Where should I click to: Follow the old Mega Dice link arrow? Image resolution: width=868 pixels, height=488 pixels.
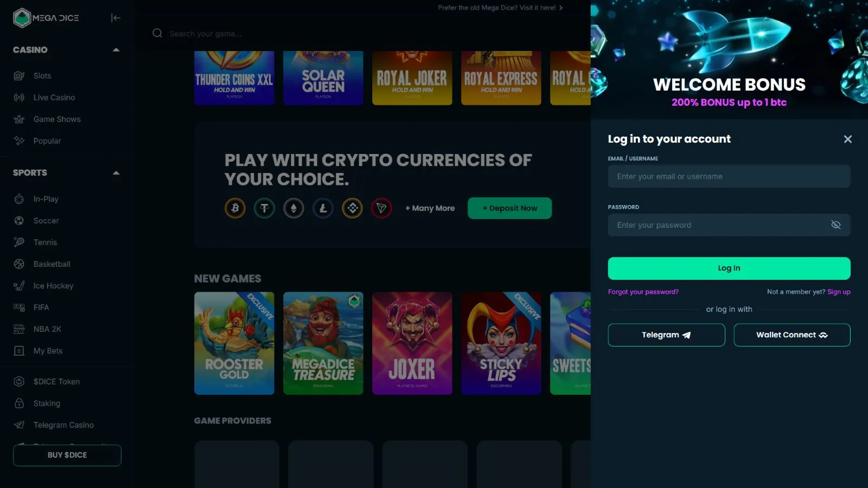(x=561, y=8)
